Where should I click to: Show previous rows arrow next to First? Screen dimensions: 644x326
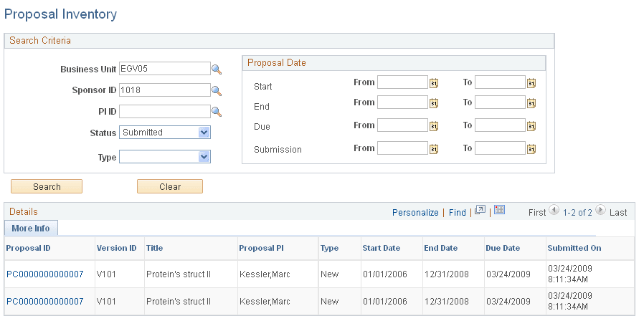554,210
